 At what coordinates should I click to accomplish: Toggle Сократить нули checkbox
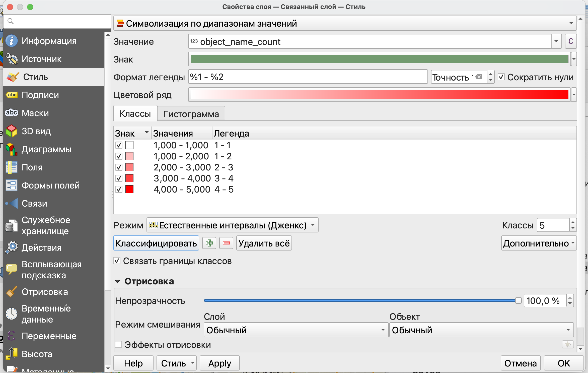click(x=501, y=77)
